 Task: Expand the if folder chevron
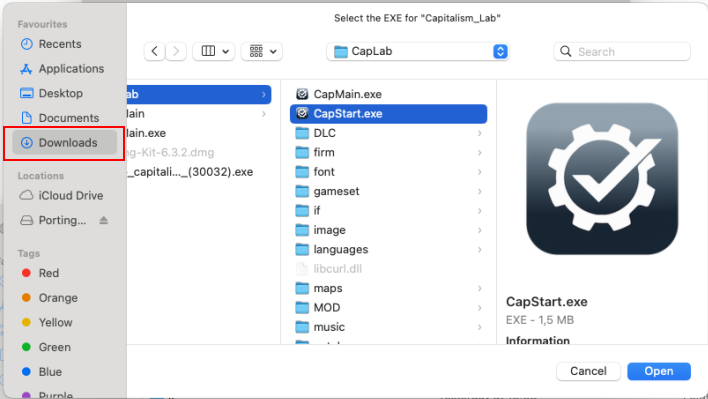480,211
